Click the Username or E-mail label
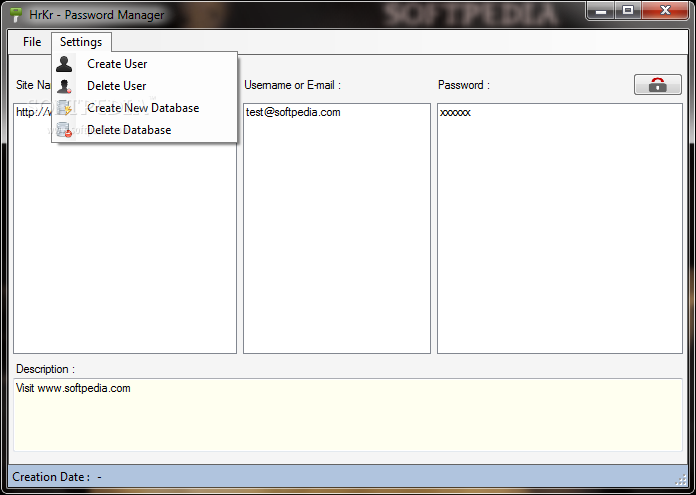Image resolution: width=696 pixels, height=495 pixels. click(293, 85)
